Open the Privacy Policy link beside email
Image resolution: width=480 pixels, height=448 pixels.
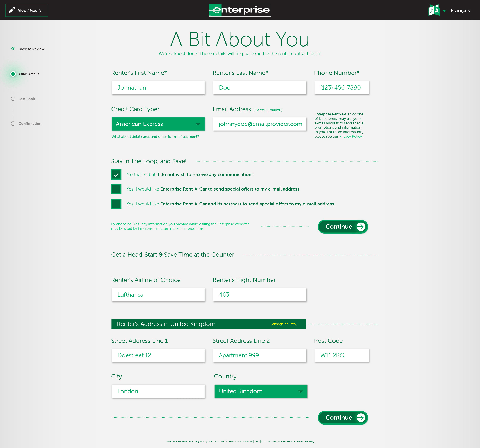pos(350,137)
